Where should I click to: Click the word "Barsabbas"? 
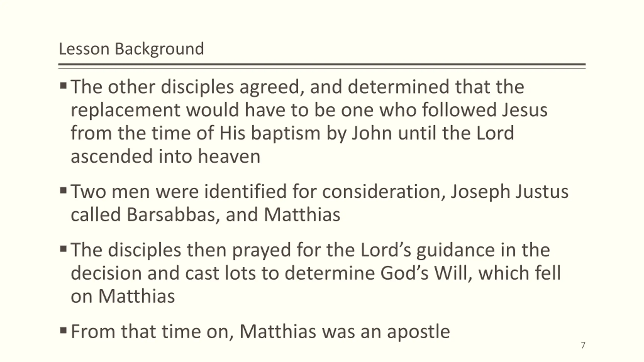[x=171, y=215]
